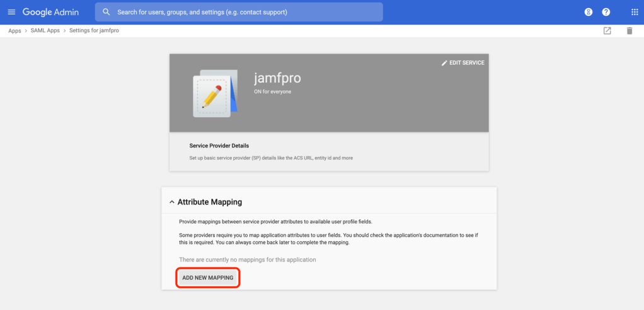Click the jamfpro app title
The image size is (644, 310).
(x=277, y=79)
